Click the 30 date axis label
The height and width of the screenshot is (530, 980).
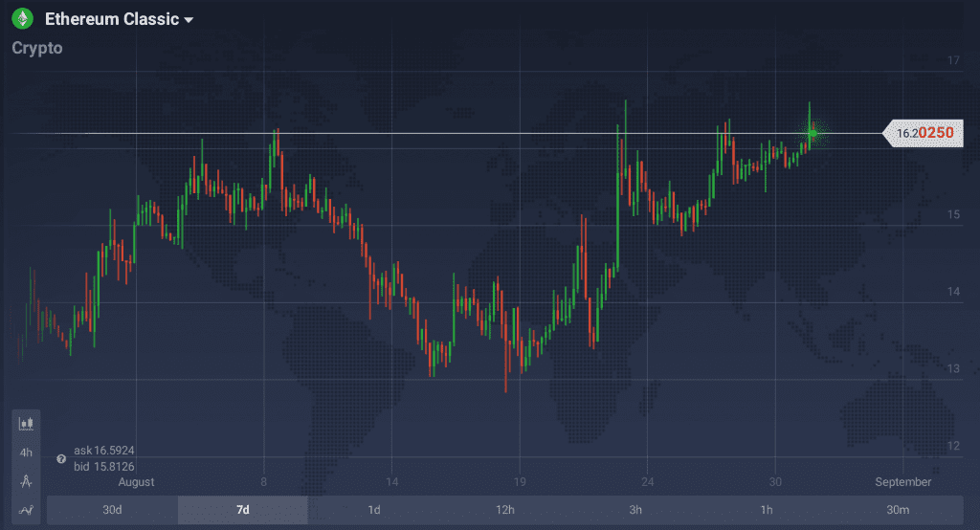[x=775, y=482]
